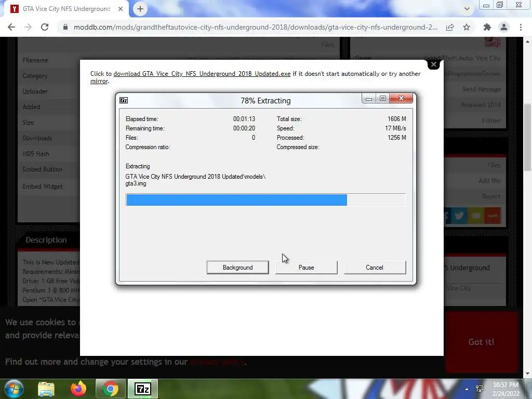The width and height of the screenshot is (532, 399).
Task: Click the network tray icon
Action: [x=480, y=389]
